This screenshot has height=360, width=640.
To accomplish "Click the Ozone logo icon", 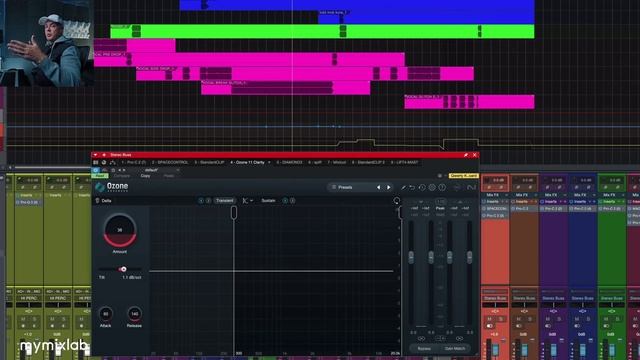I will 100,187.
